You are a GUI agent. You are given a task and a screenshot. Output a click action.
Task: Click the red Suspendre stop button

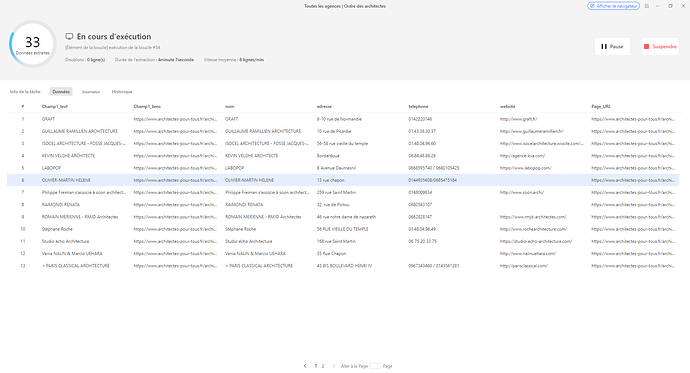(x=660, y=47)
